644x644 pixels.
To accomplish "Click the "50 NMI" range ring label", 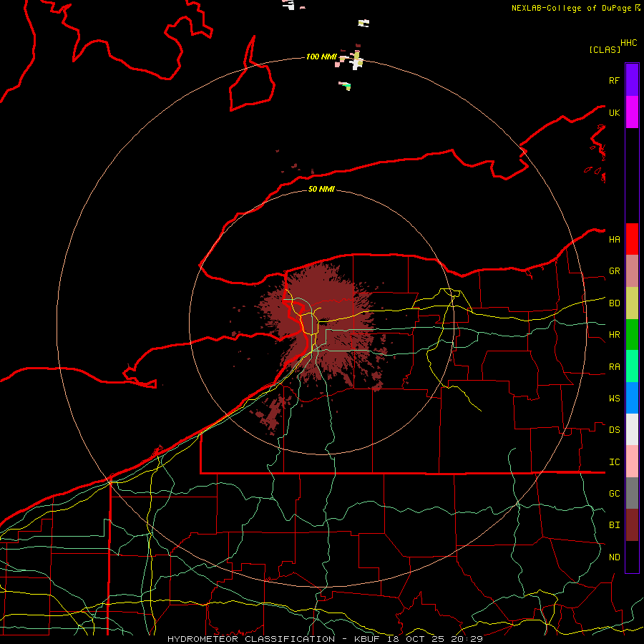I will 321,189.
